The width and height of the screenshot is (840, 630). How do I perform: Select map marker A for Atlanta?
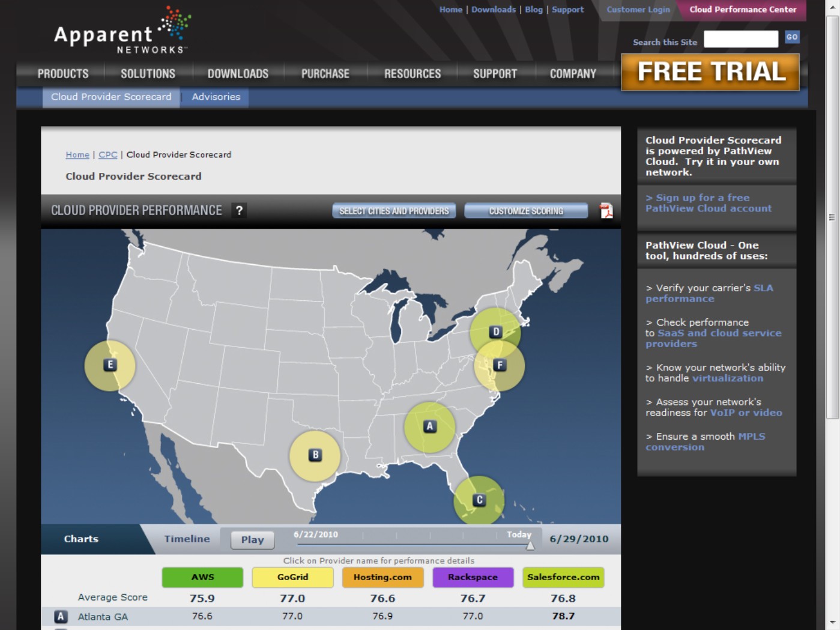pos(429,426)
